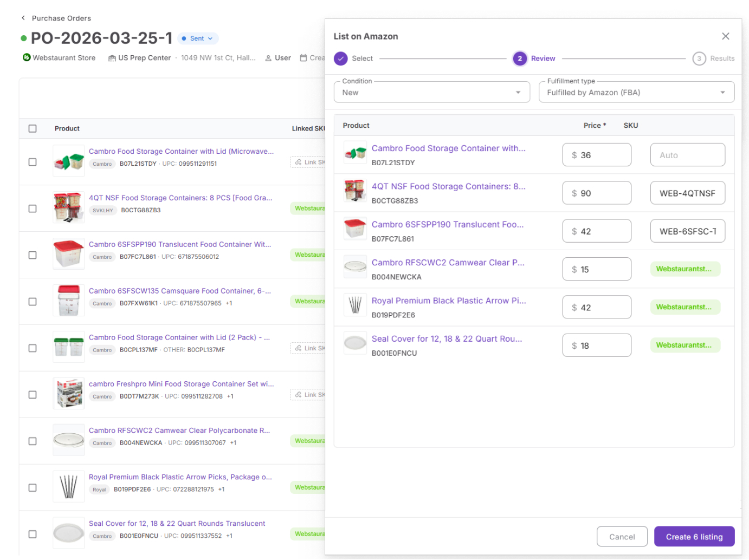Edit the price field showing 36
This screenshot has width=749, height=560.
pyautogui.click(x=596, y=154)
